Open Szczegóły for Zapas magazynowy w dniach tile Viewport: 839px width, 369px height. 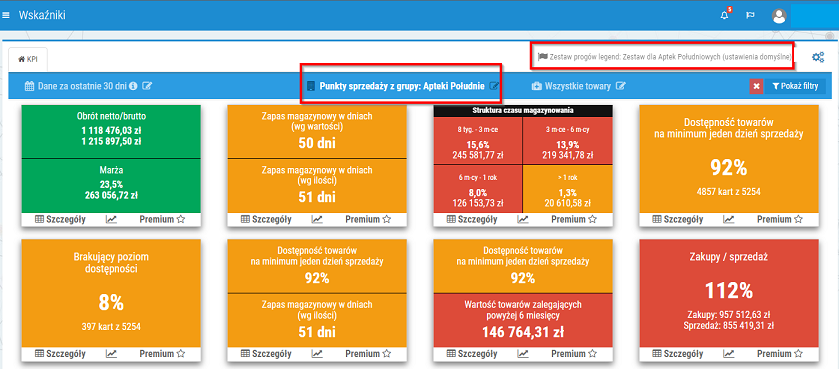click(x=266, y=219)
